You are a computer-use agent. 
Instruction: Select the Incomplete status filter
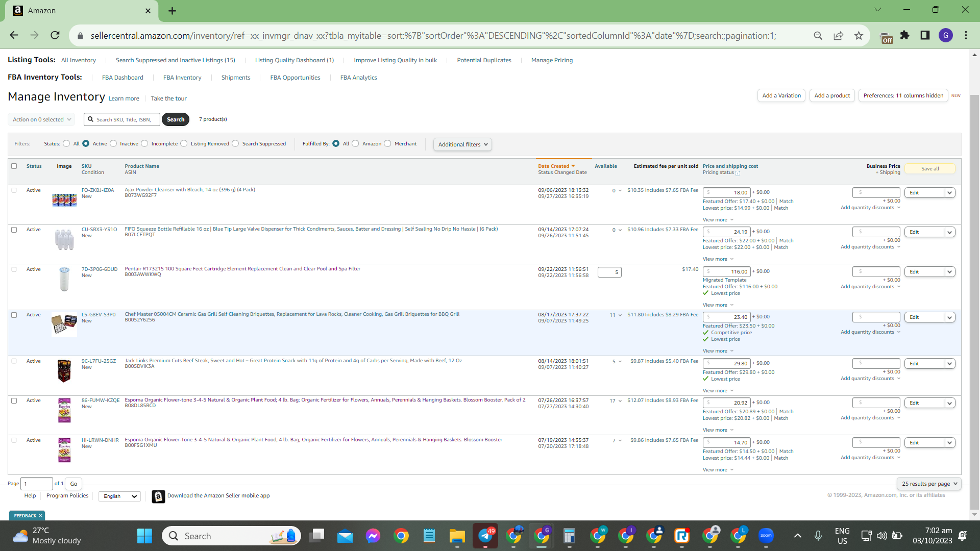[144, 144]
